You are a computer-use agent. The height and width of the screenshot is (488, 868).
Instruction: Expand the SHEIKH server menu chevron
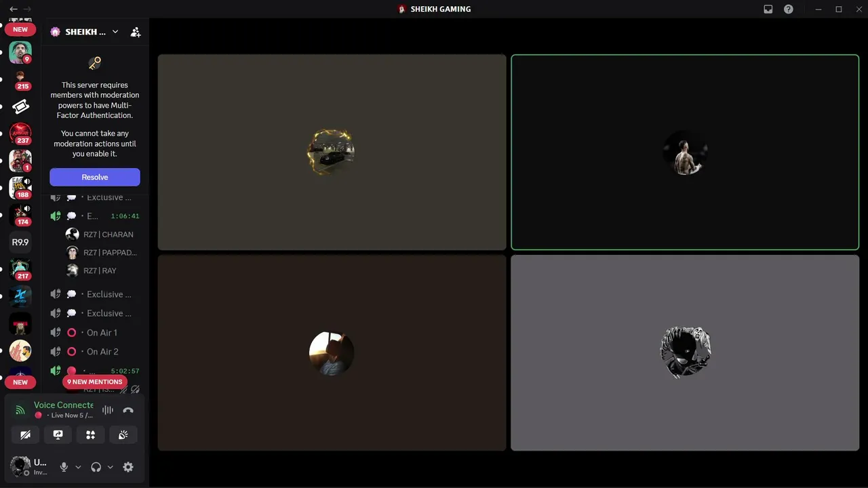pos(115,32)
